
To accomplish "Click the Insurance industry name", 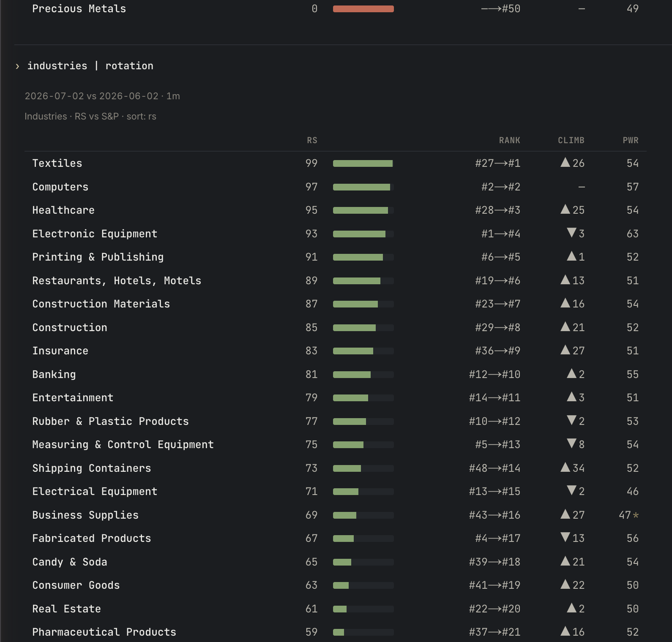I will [60, 351].
